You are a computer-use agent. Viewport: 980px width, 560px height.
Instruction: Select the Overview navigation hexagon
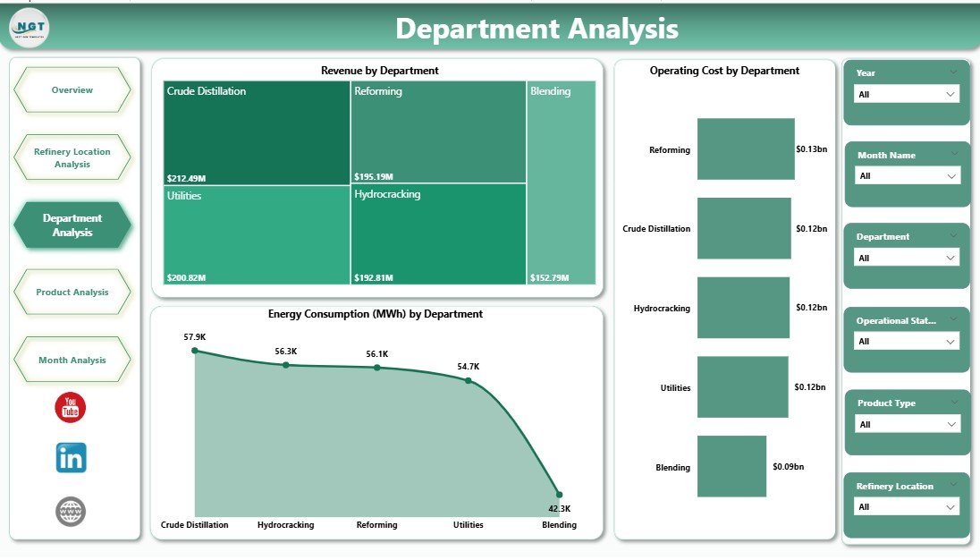71,89
